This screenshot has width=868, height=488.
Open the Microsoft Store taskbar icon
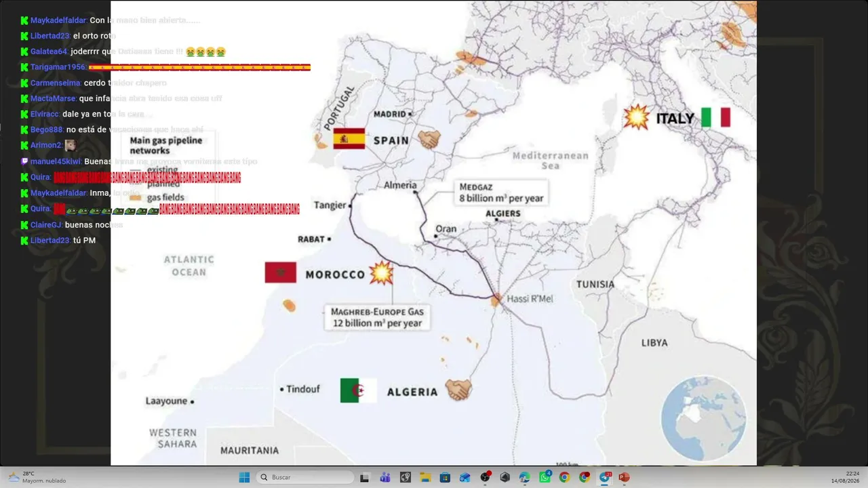click(x=445, y=477)
